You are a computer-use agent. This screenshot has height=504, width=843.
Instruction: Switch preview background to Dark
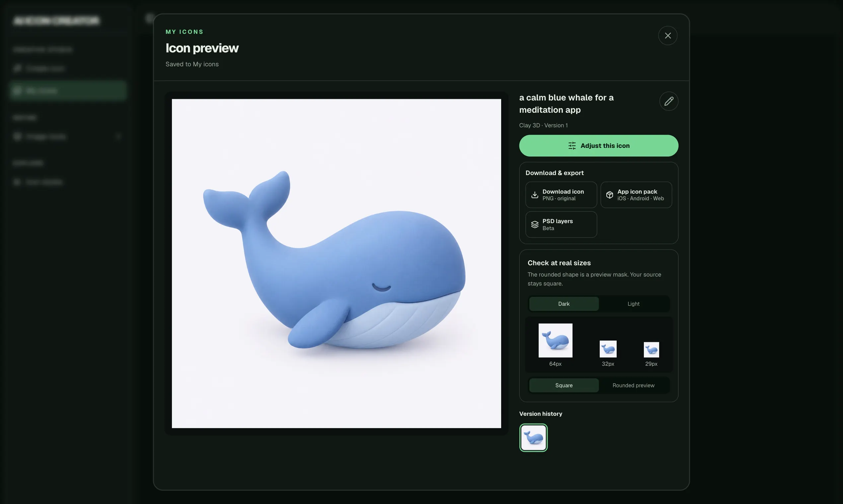point(564,304)
